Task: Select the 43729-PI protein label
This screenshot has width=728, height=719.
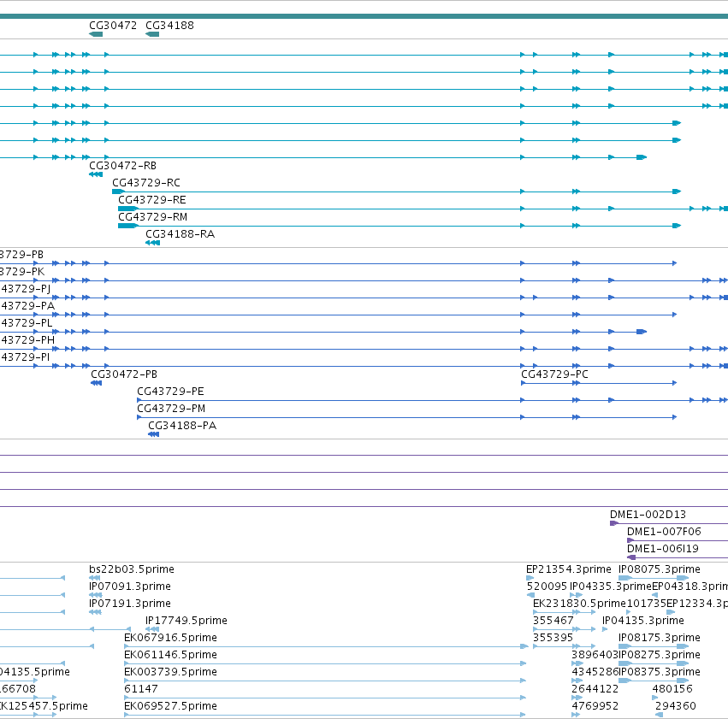Action: pyautogui.click(x=25, y=357)
